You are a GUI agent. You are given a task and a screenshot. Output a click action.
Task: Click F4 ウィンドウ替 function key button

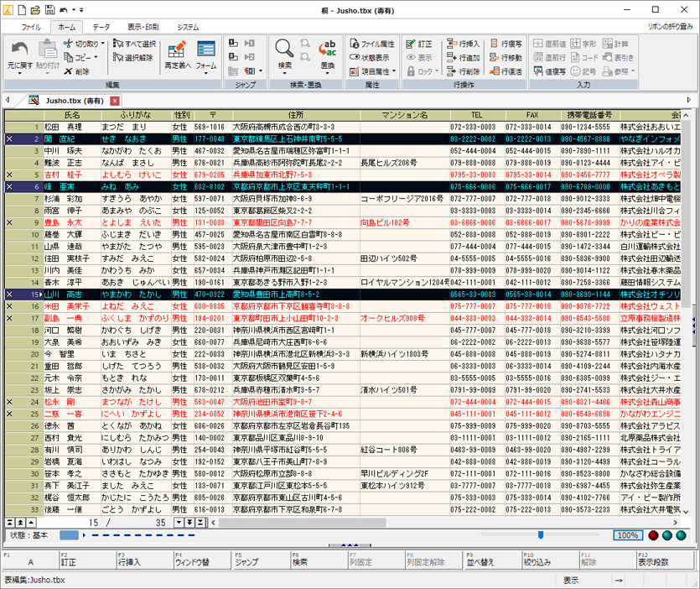coord(202,560)
